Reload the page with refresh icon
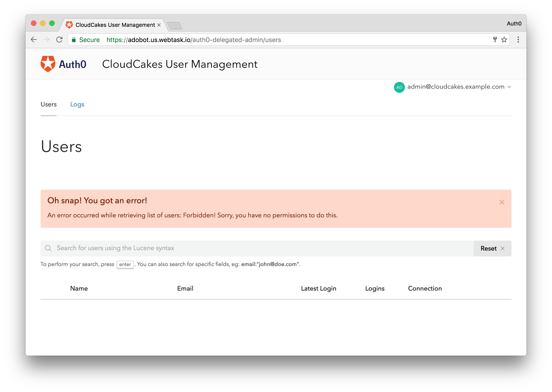The height and width of the screenshot is (392, 552). point(59,40)
